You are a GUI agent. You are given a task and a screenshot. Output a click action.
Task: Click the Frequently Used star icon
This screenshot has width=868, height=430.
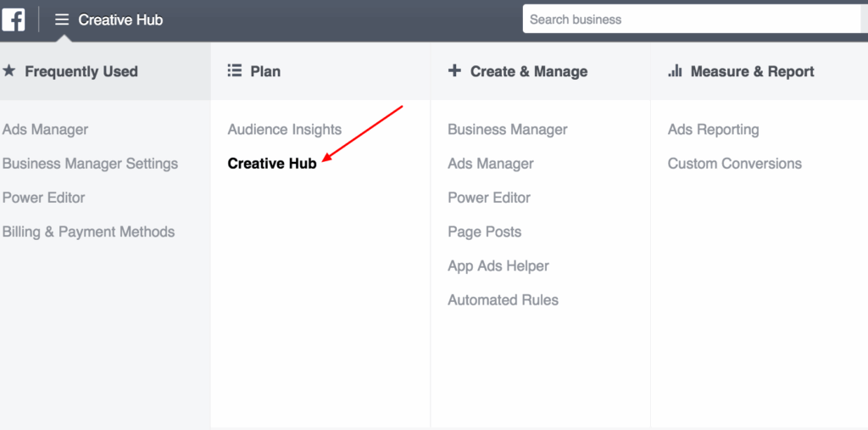8,71
